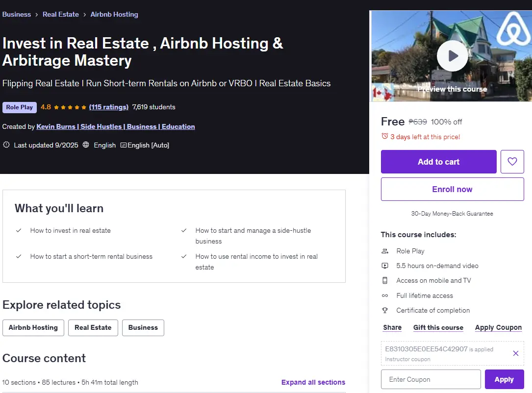Click the language globe icon
This screenshot has width=532, height=393.
(x=86, y=145)
